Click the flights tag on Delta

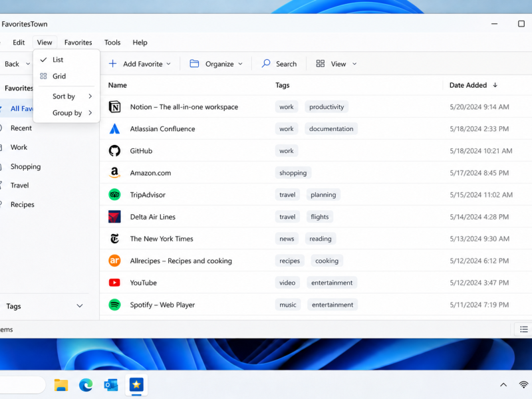[x=320, y=217]
